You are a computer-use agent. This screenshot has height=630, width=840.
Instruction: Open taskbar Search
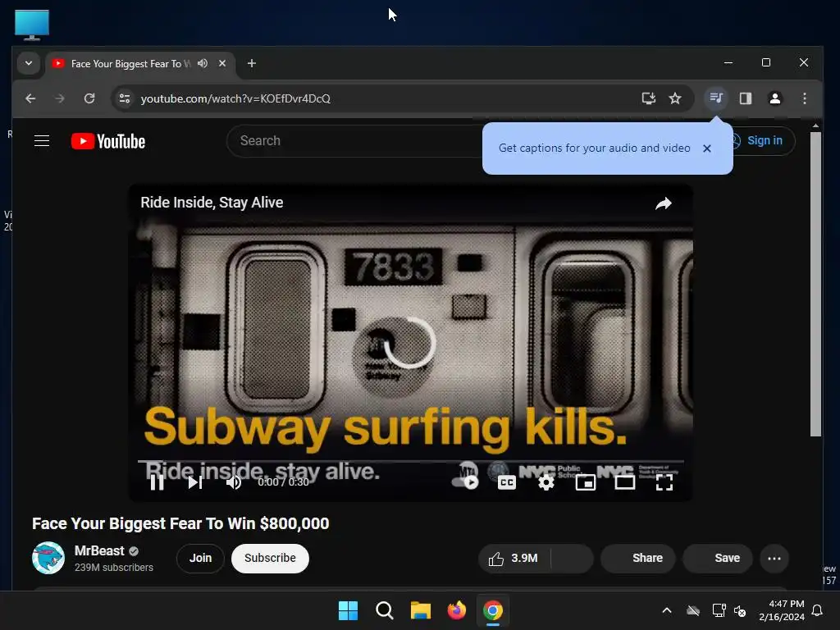384,610
